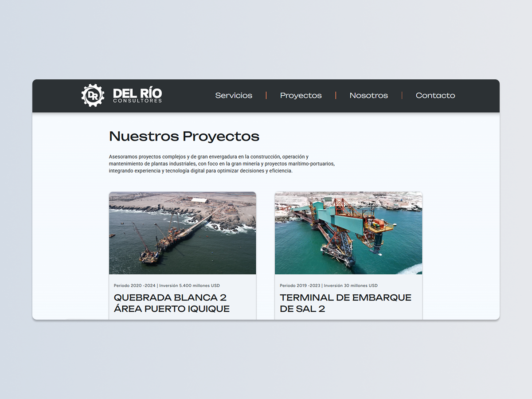Open the Nosotros page
The image size is (532, 399).
[x=368, y=95]
